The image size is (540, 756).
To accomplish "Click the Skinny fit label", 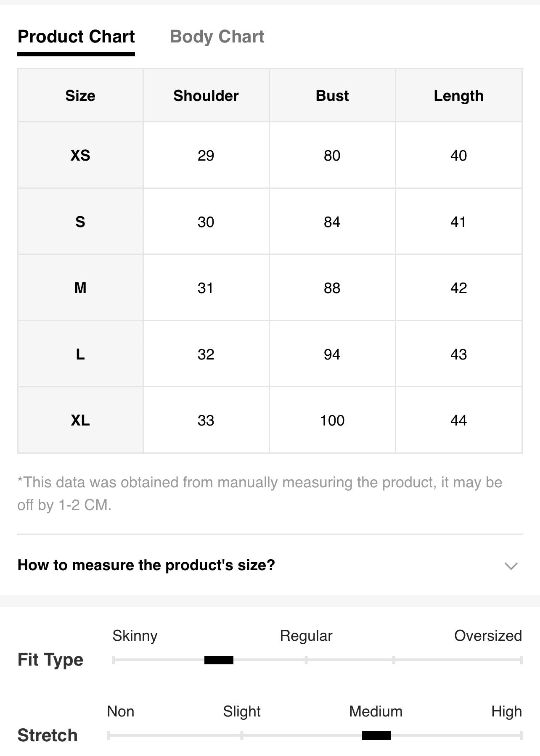I will click(135, 636).
